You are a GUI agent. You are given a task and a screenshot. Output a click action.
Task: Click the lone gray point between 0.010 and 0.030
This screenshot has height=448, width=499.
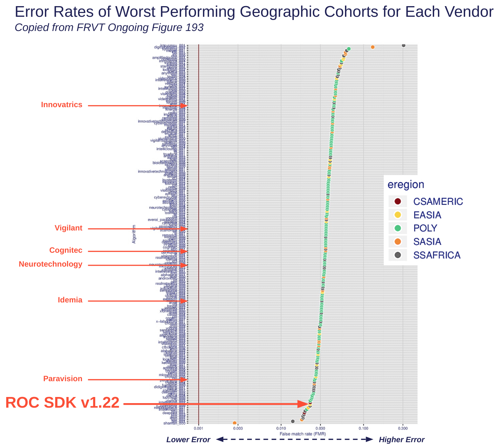(x=293, y=421)
